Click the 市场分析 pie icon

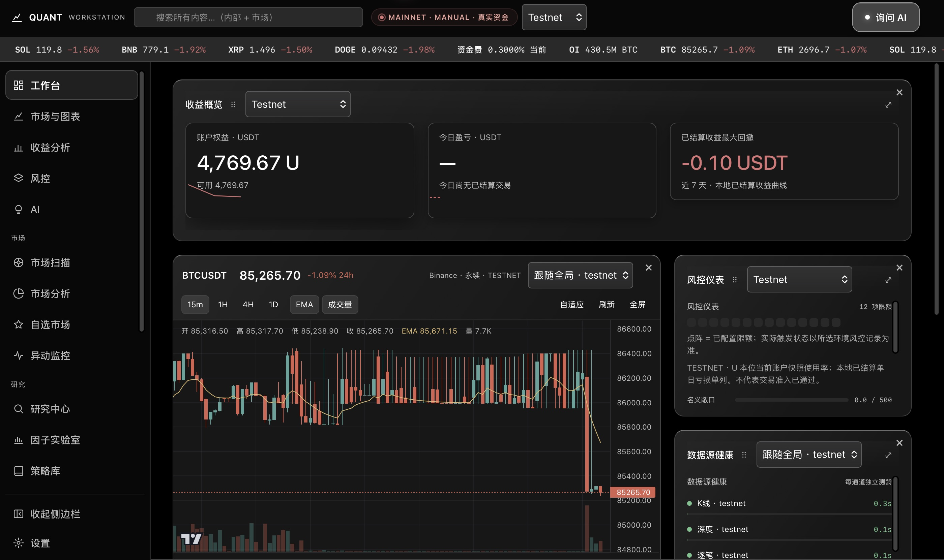coord(19,293)
